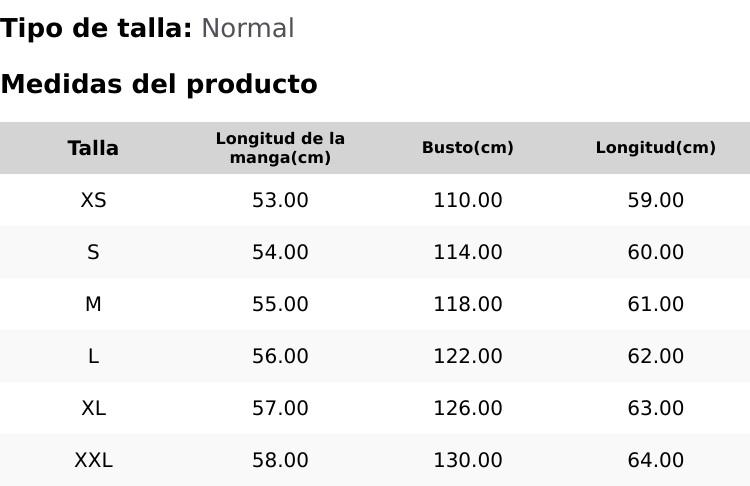Image resolution: width=750 pixels, height=486 pixels.
Task: Click the 64.00 length value
Action: (x=655, y=461)
